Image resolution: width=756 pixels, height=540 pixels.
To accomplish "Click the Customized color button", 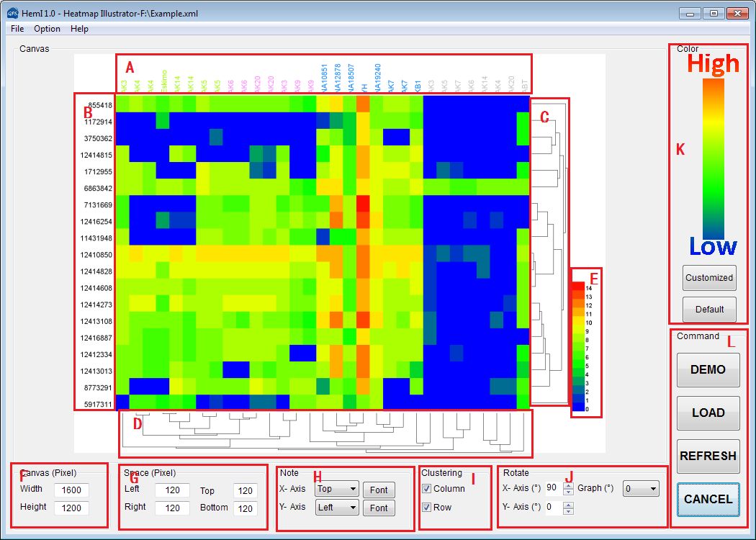I will 709,277.
